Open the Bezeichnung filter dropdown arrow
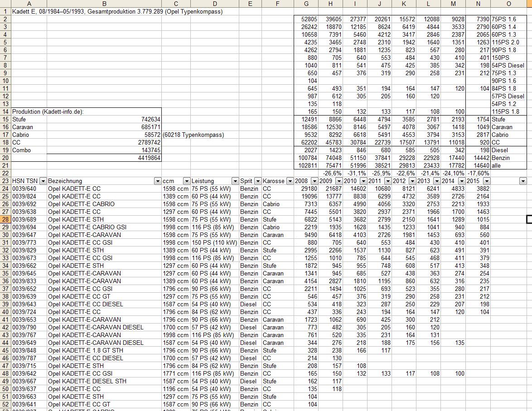This screenshot has height=411, width=532. [157, 181]
